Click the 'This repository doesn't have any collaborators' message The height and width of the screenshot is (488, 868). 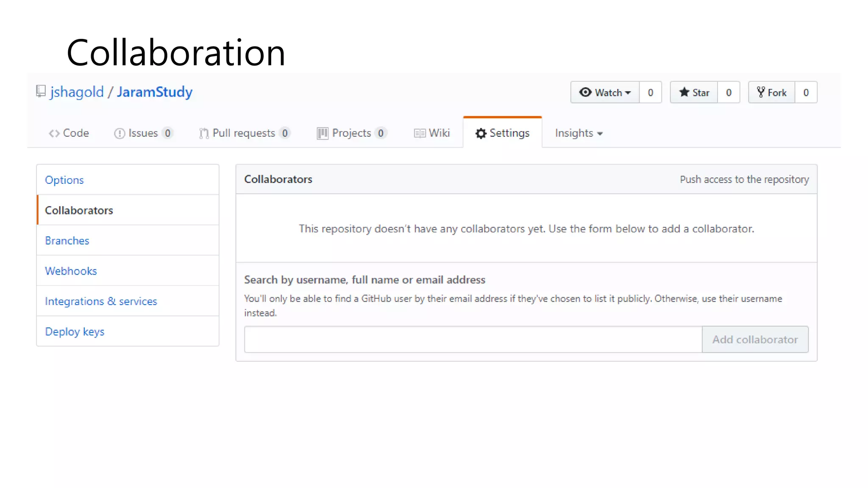tap(526, 229)
